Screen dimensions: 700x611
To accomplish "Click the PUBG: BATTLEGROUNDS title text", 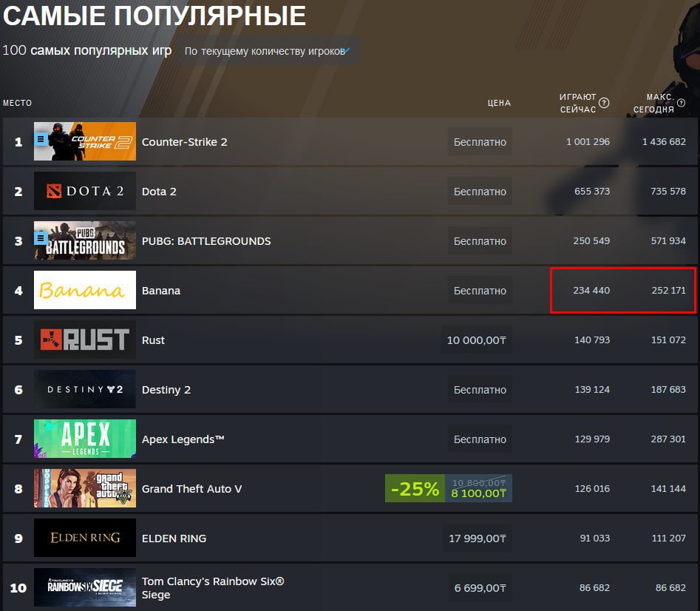I will 206,240.
